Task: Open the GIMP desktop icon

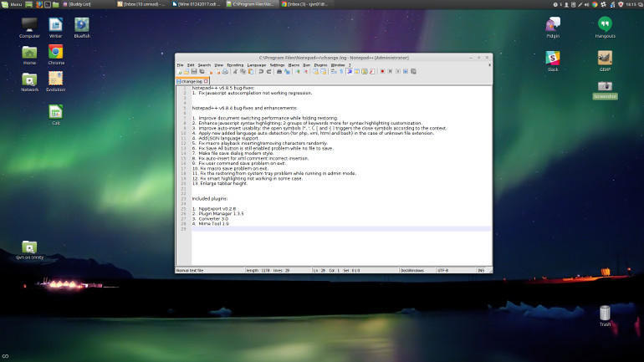Action: (x=605, y=61)
